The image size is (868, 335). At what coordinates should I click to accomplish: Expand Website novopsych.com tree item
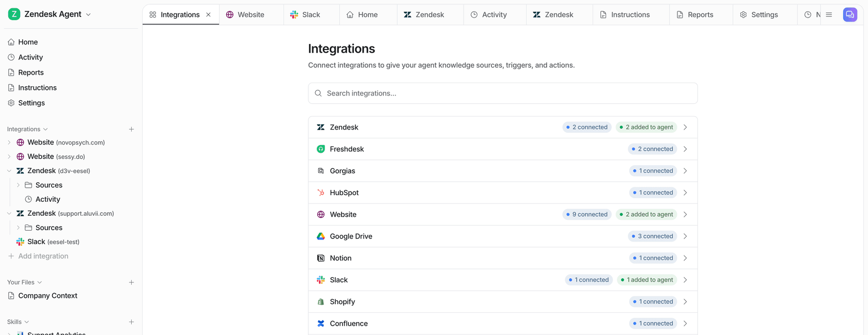click(9, 142)
